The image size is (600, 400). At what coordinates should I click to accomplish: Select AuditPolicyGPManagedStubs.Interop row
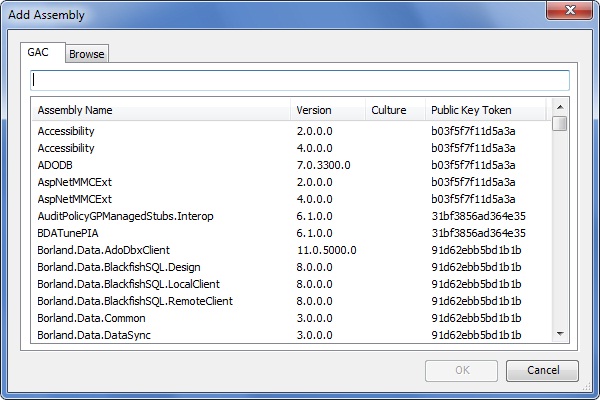tap(291, 216)
